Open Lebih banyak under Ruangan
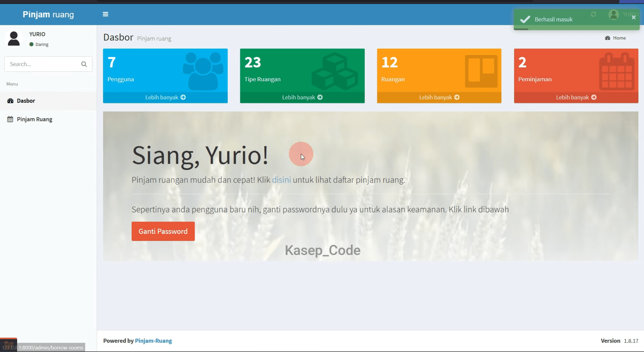Image resolution: width=644 pixels, height=352 pixels. (439, 97)
